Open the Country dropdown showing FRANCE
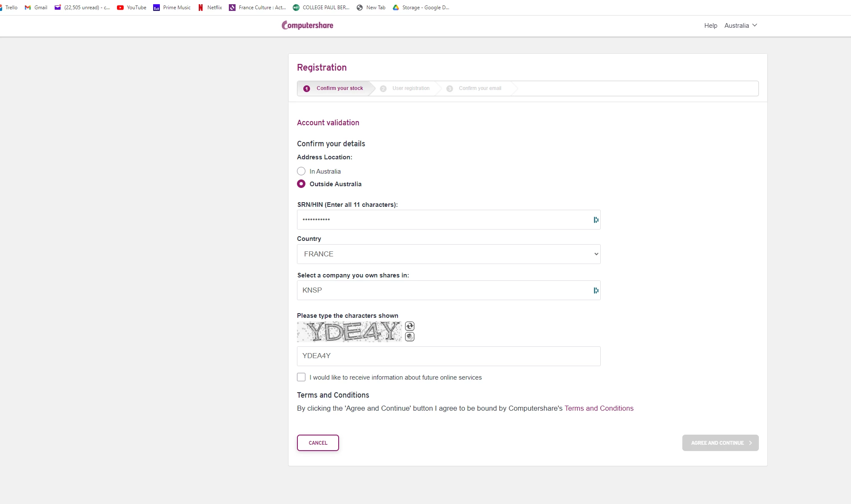The image size is (851, 504). pyautogui.click(x=448, y=254)
